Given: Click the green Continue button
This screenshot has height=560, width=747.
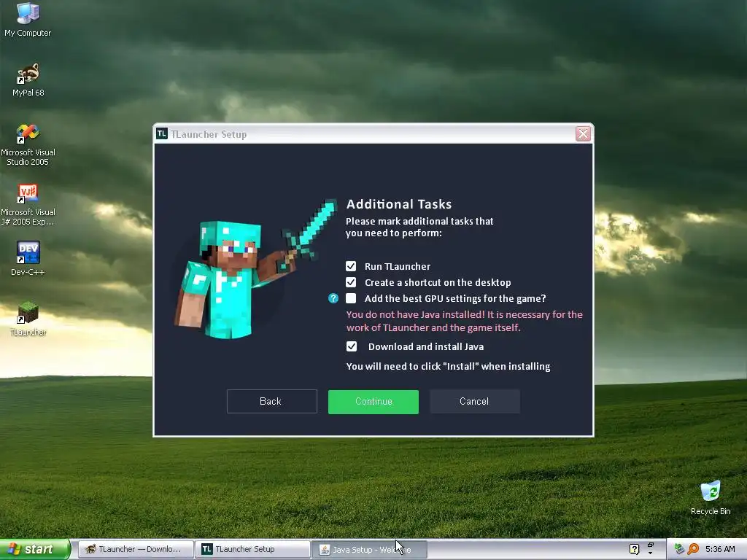Looking at the screenshot, I should [373, 402].
